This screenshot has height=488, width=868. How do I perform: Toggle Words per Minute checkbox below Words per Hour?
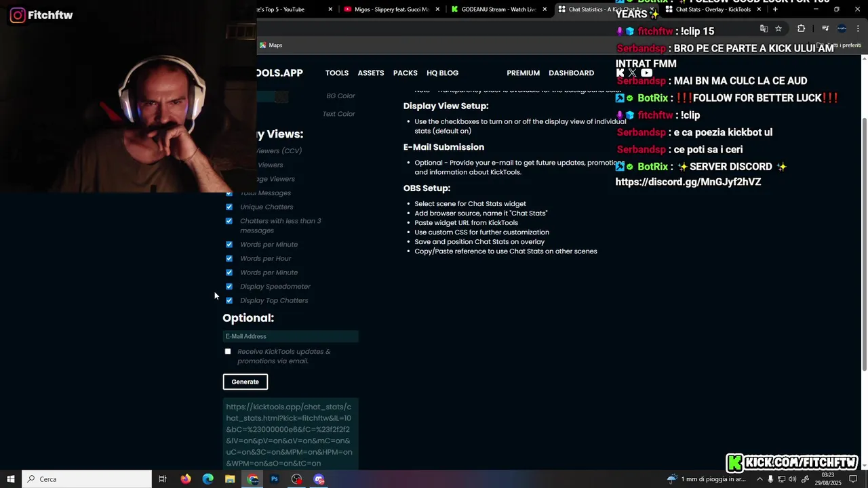point(229,272)
